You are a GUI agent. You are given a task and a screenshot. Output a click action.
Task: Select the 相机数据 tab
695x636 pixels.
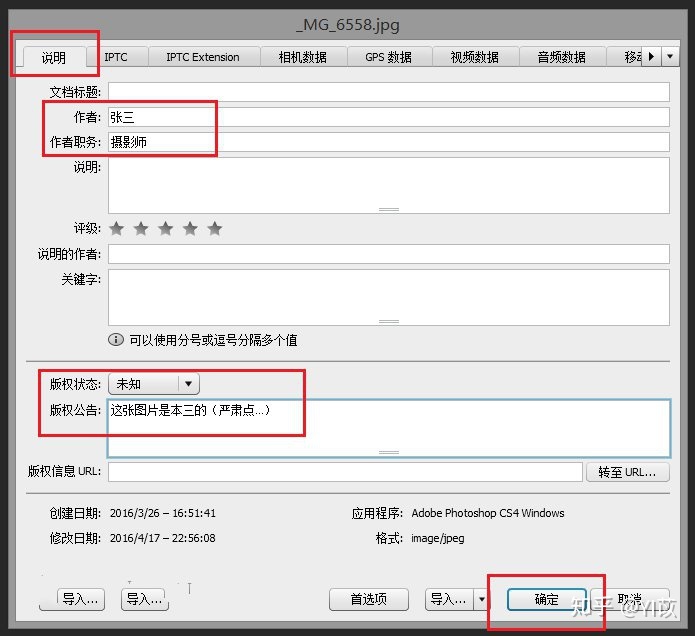302,57
